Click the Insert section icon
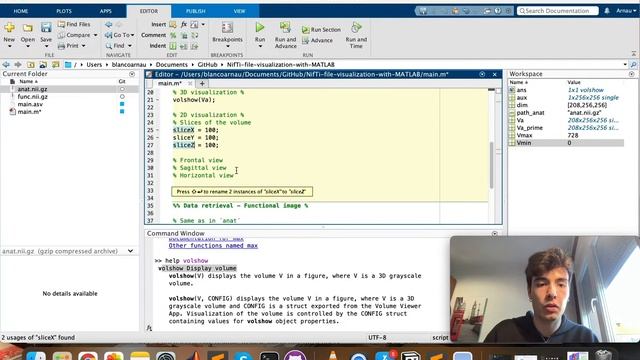Image resolution: width=640 pixels, height=360 pixels. [173, 24]
